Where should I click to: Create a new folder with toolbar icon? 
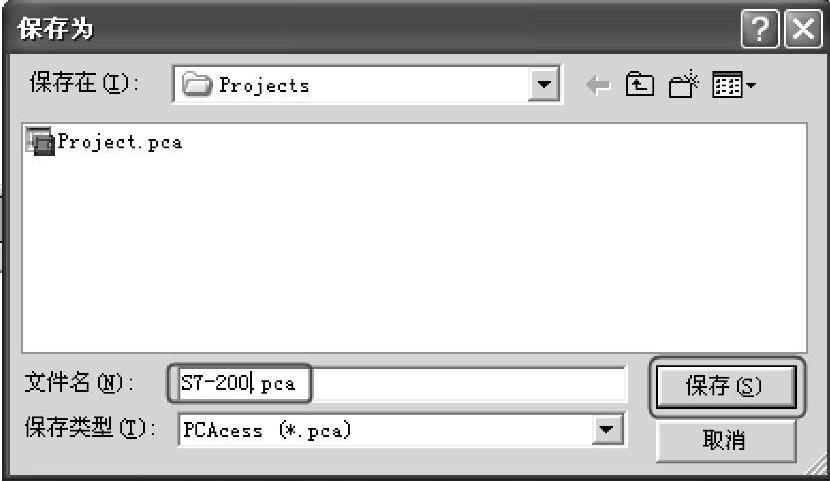click(x=683, y=85)
